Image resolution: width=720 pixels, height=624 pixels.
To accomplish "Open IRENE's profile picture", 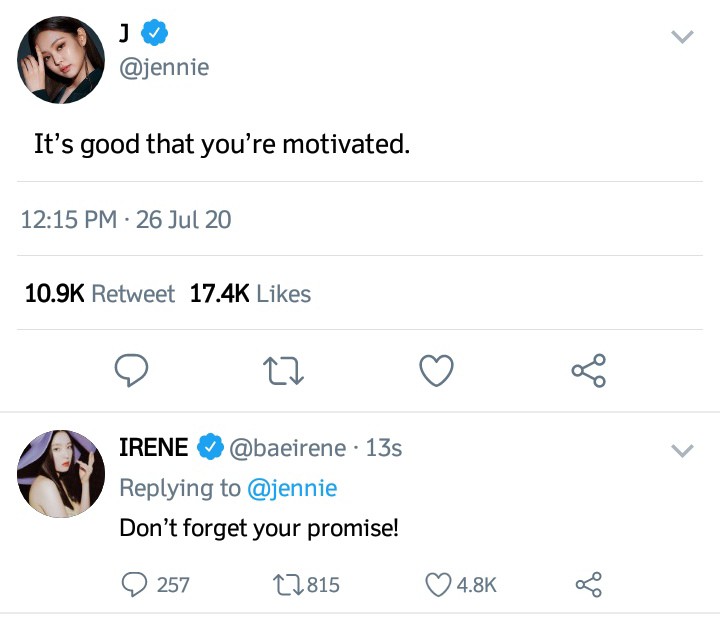I will tap(61, 474).
